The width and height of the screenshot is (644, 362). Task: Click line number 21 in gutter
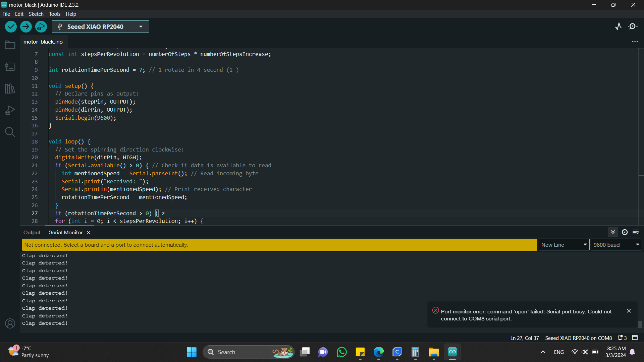[35, 166]
